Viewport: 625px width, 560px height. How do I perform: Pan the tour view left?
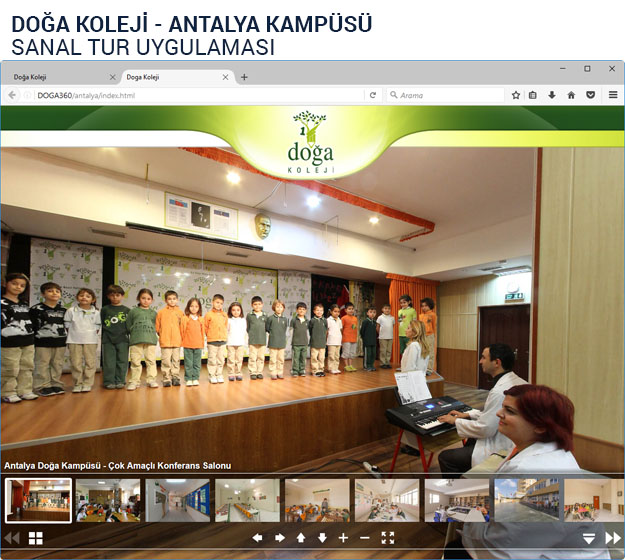(x=257, y=538)
